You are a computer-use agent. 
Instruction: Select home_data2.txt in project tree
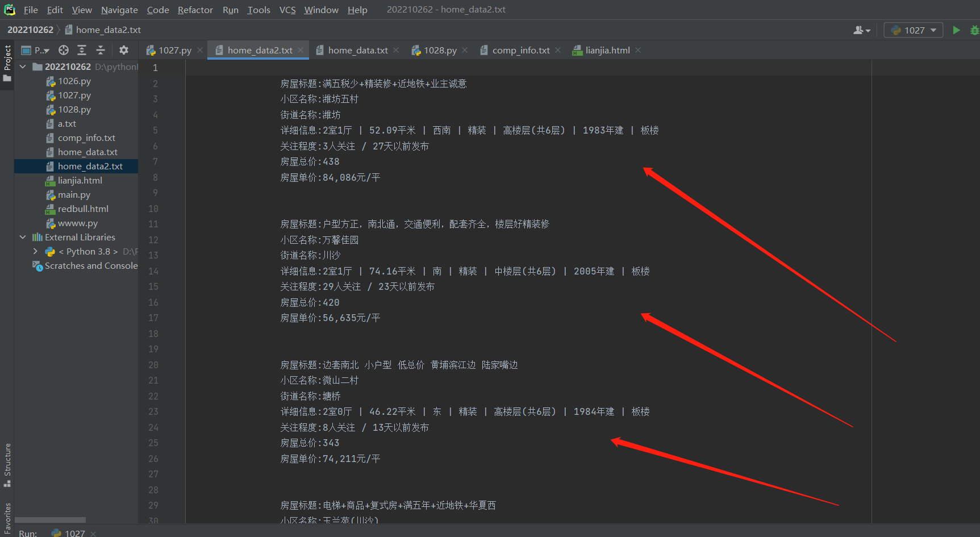coord(76,166)
